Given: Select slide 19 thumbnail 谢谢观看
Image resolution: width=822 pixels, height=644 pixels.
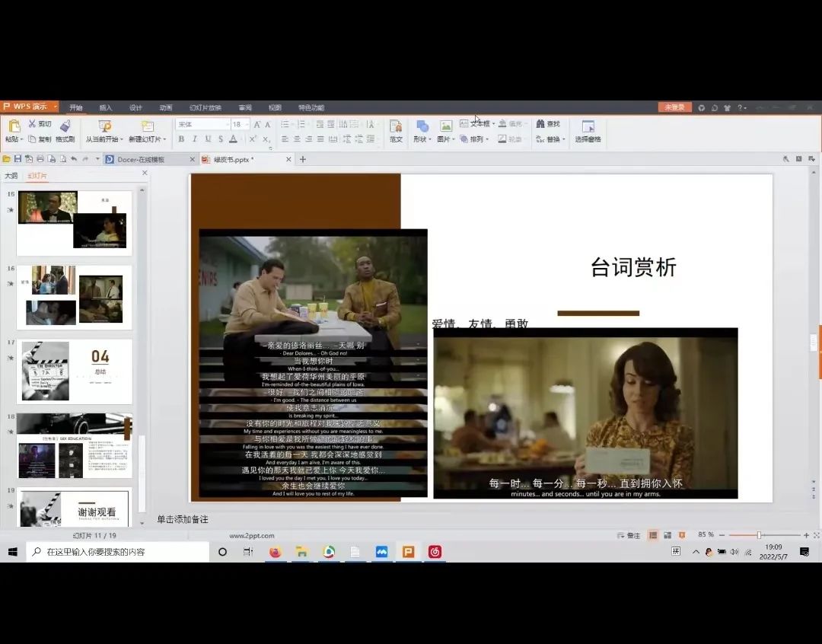Looking at the screenshot, I should click(x=75, y=508).
